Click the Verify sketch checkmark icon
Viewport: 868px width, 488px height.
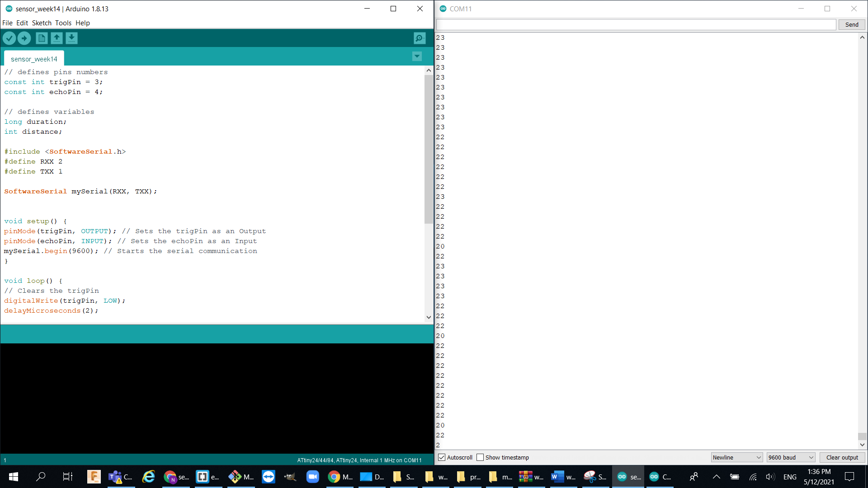click(9, 38)
